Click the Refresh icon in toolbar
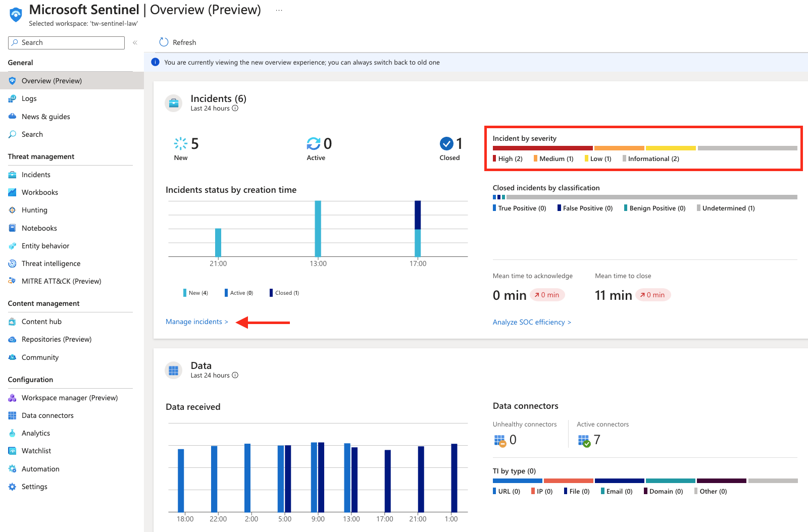This screenshot has height=532, width=808. [x=164, y=42]
